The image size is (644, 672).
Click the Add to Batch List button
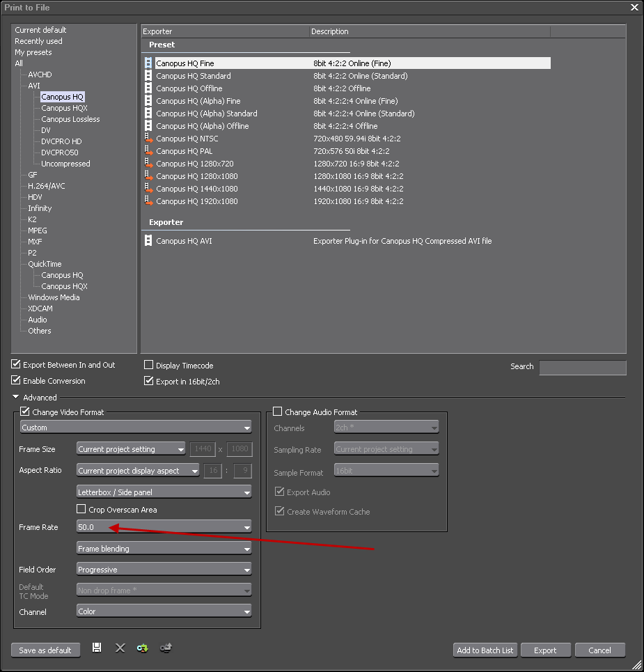(x=485, y=650)
